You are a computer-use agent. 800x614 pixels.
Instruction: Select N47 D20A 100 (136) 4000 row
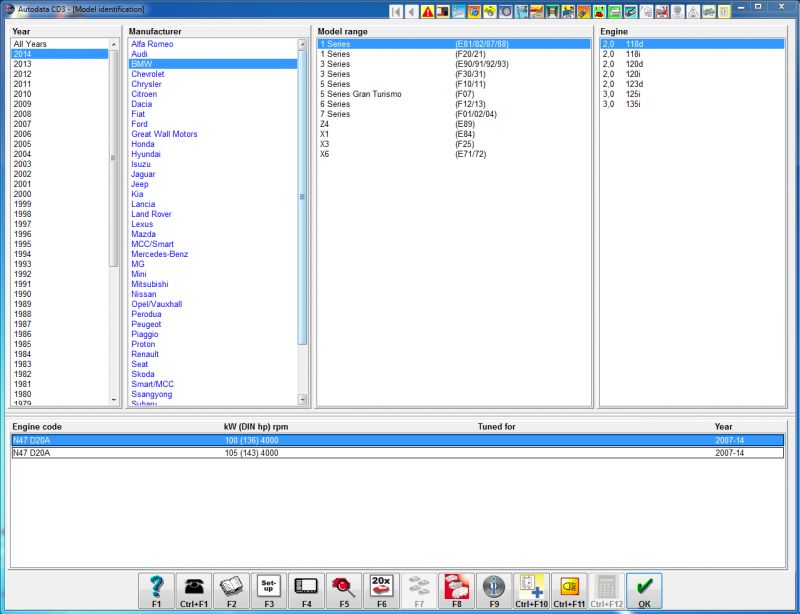pyautogui.click(x=397, y=440)
